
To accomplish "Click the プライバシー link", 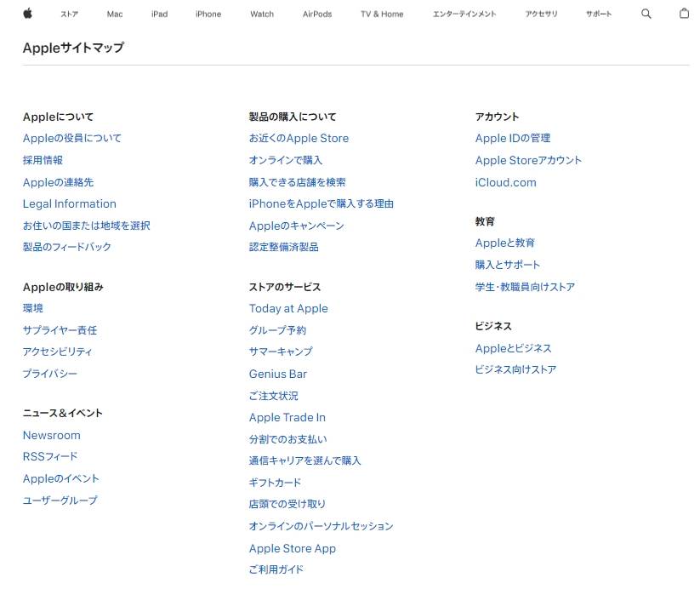I will pos(50,374).
